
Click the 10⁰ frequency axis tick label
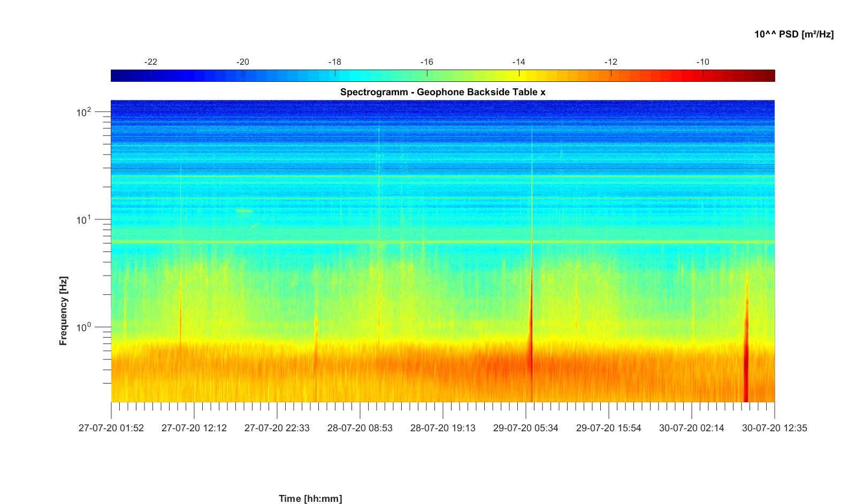click(83, 327)
